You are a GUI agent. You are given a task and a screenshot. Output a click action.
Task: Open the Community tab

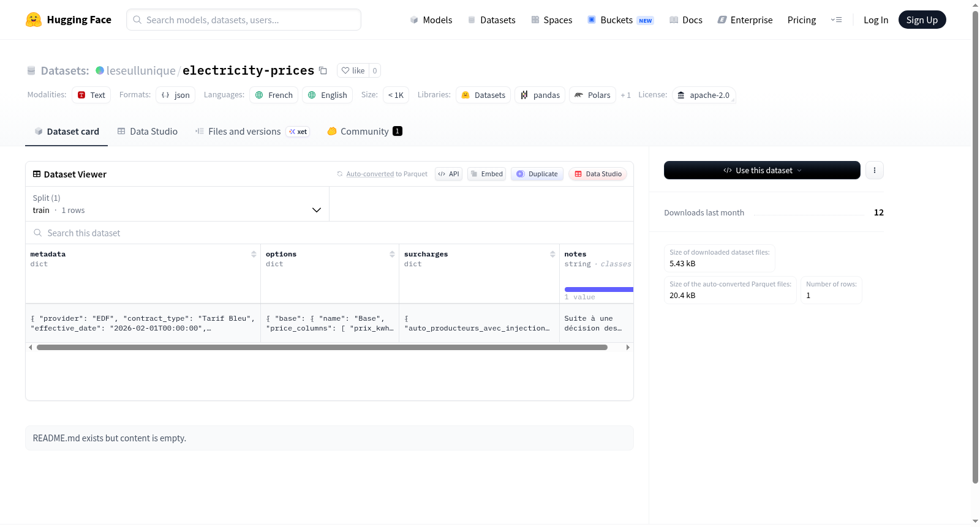coord(364,131)
